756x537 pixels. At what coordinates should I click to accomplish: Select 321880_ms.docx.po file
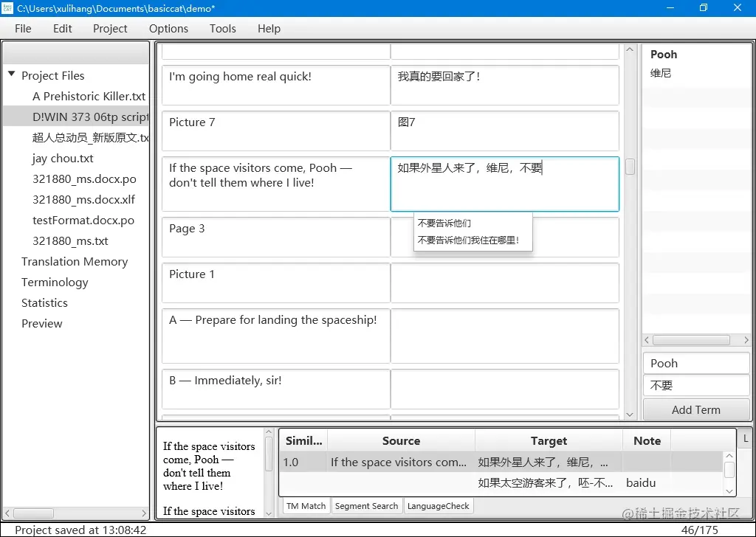(84, 179)
